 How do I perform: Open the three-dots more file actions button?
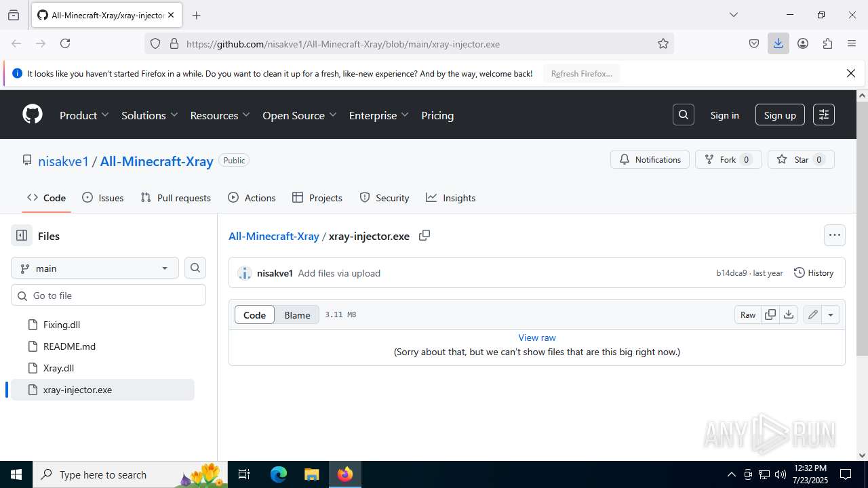(835, 235)
